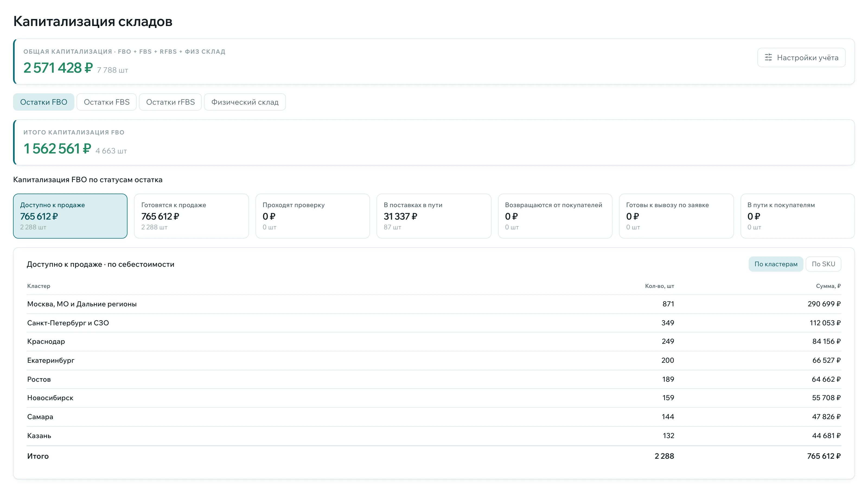Click the quantity 144 cell

pyautogui.click(x=668, y=417)
